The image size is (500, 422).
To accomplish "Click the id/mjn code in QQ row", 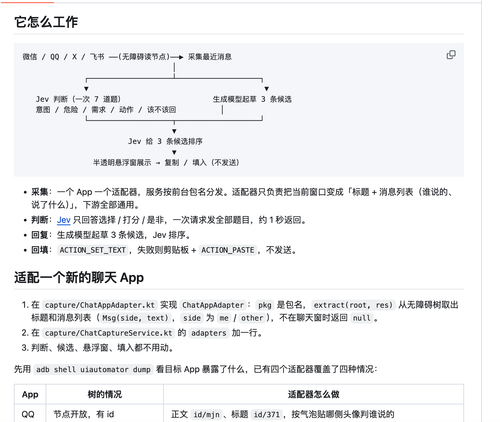I will 206,414.
